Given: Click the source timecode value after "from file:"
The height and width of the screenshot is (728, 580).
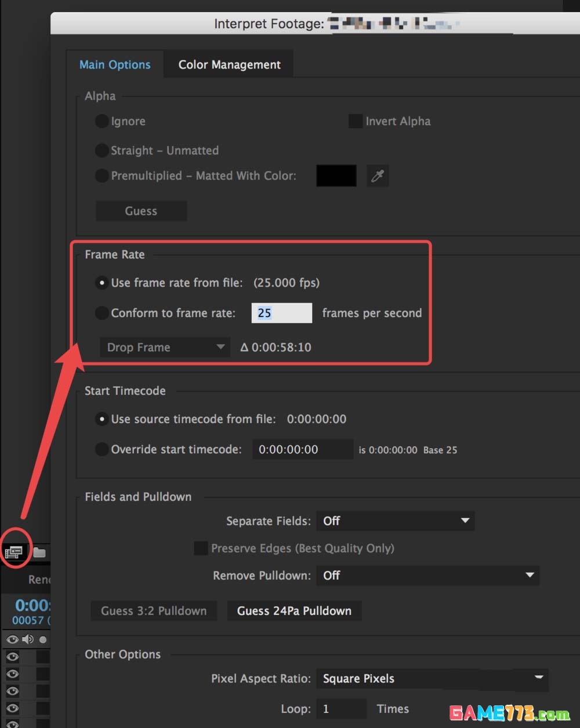Looking at the screenshot, I should (317, 419).
